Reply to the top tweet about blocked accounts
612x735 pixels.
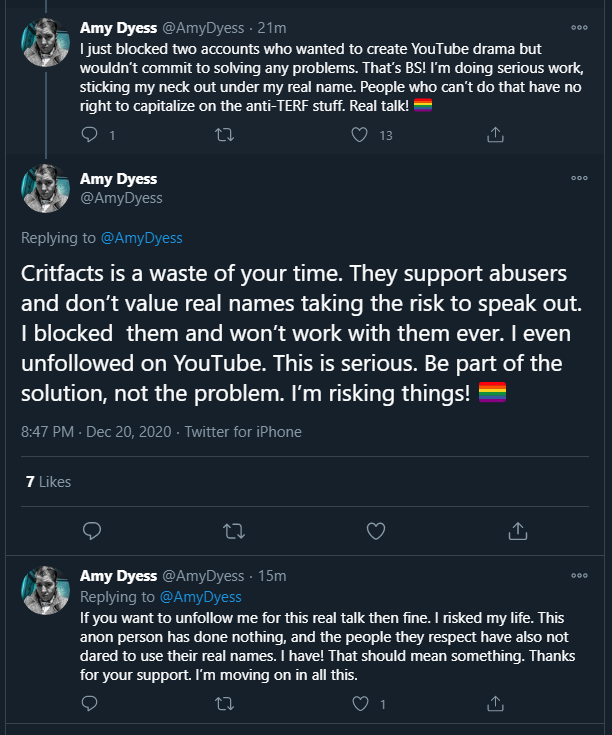pos(89,135)
